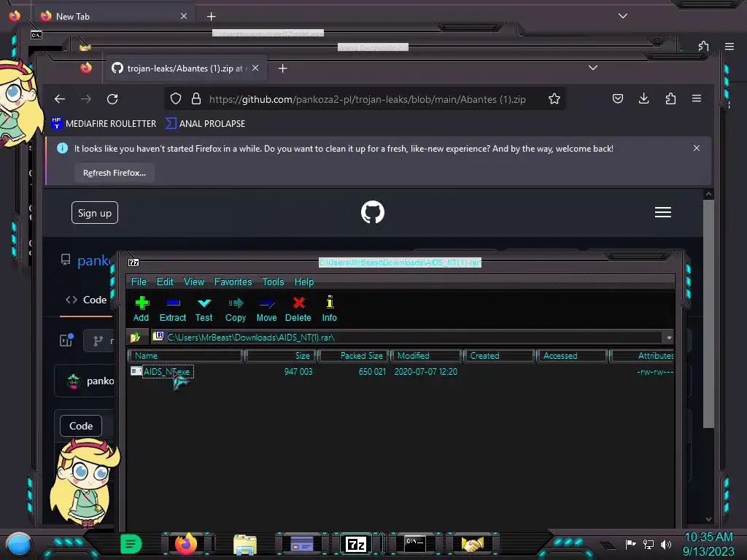Open File Explorer from the taskbar
The height and width of the screenshot is (560, 747).
point(245,544)
